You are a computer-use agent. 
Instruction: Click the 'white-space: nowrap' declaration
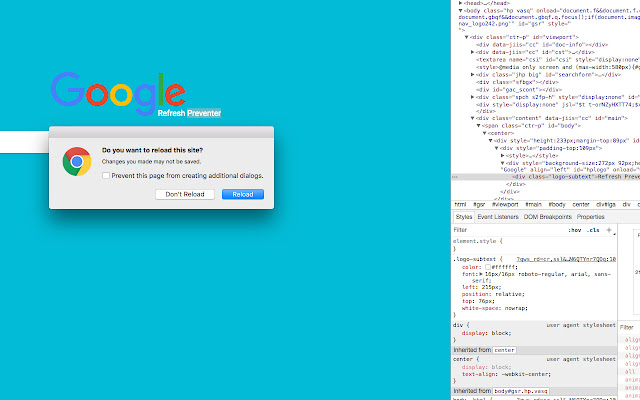(495, 308)
